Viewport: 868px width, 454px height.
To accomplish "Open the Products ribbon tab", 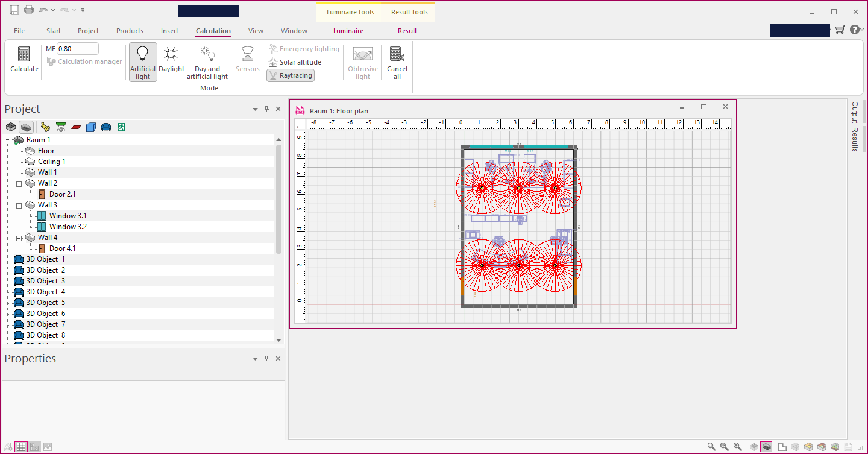I will [x=130, y=31].
